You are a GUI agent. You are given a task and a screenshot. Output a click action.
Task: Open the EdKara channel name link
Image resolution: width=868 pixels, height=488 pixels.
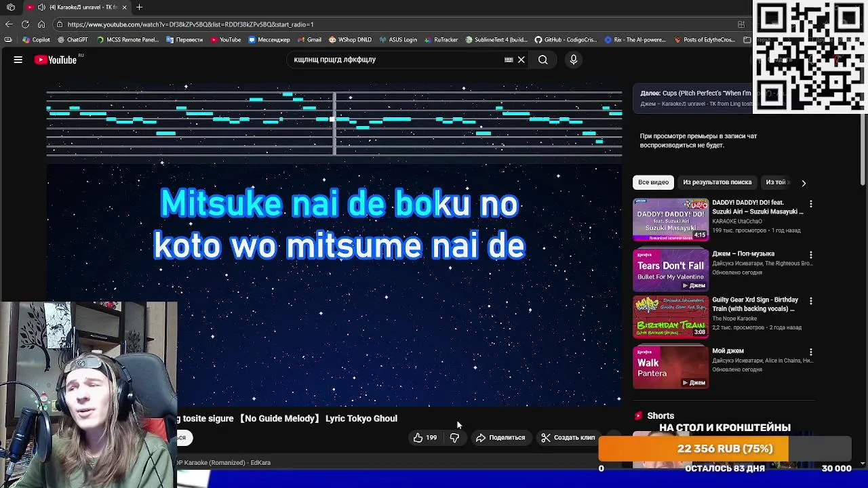(x=260, y=463)
